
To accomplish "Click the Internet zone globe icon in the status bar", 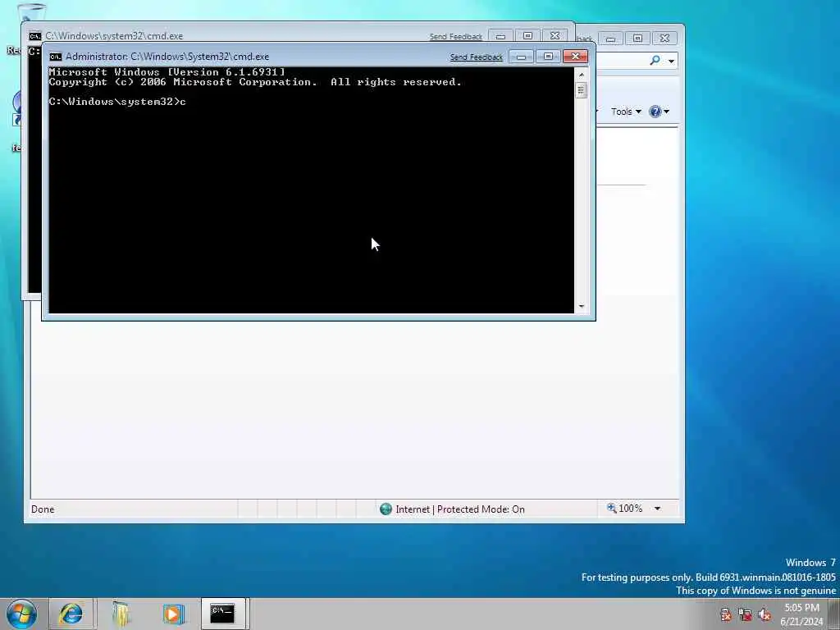I will [386, 509].
